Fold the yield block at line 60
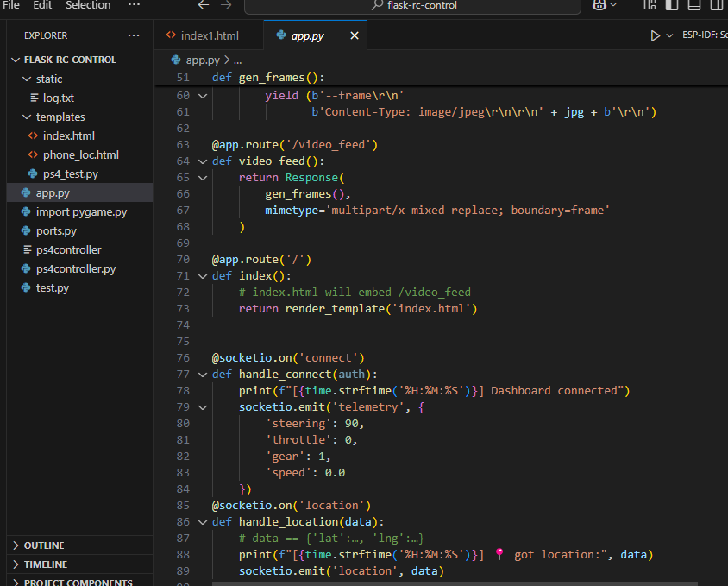The image size is (728, 586). [x=203, y=96]
